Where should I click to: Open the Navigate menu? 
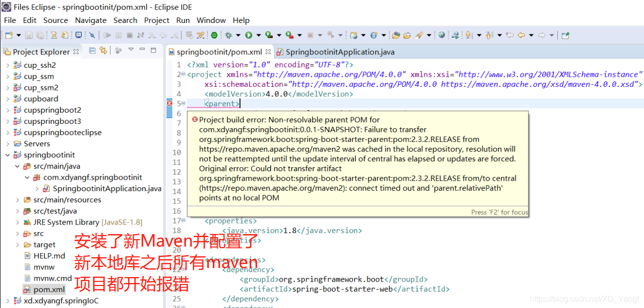click(x=91, y=20)
